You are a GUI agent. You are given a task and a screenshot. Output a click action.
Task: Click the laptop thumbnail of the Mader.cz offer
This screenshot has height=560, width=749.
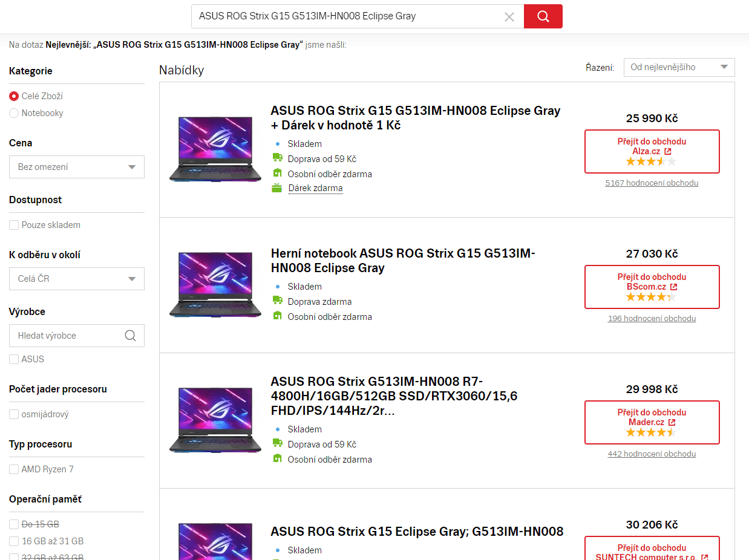[x=215, y=420]
